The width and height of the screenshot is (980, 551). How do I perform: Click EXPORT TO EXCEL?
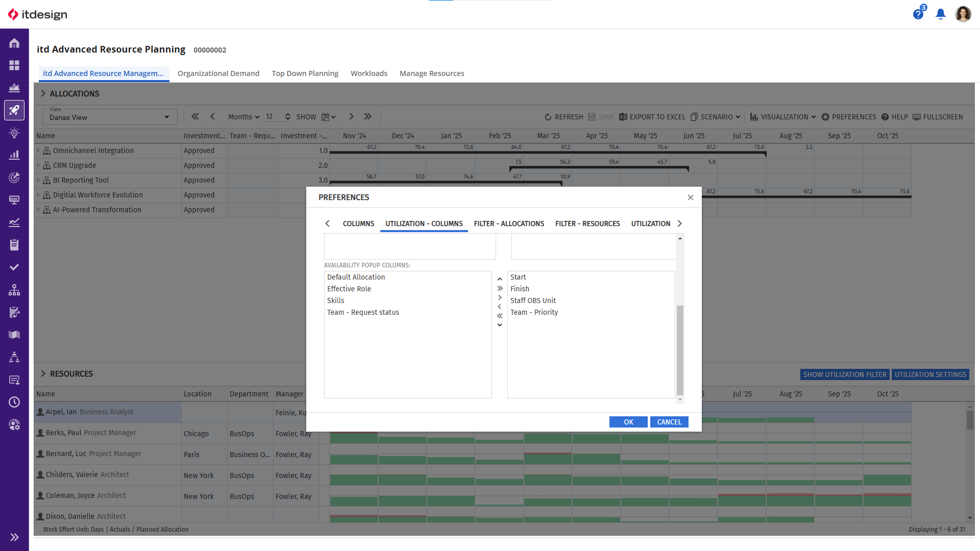pyautogui.click(x=652, y=117)
